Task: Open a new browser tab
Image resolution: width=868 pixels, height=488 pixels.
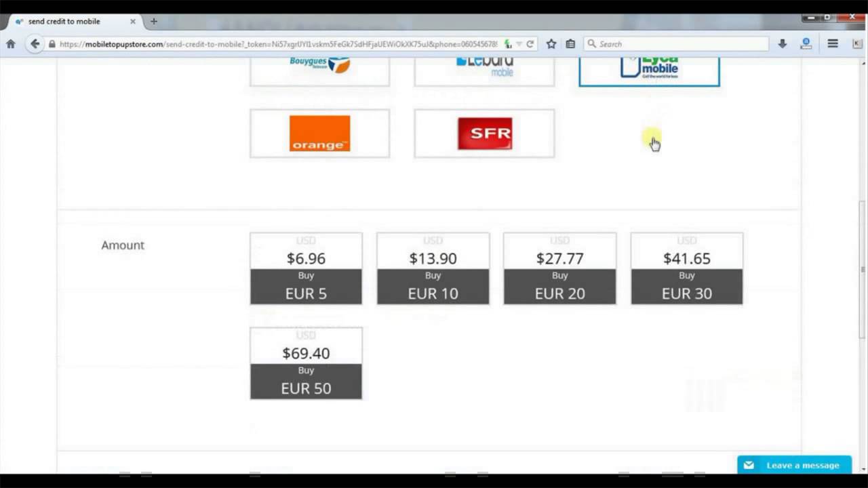Action: tap(154, 21)
